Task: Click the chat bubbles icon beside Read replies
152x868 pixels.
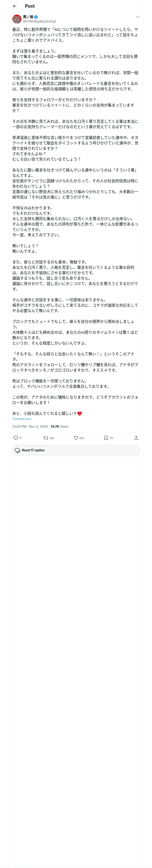Action: coord(18,450)
